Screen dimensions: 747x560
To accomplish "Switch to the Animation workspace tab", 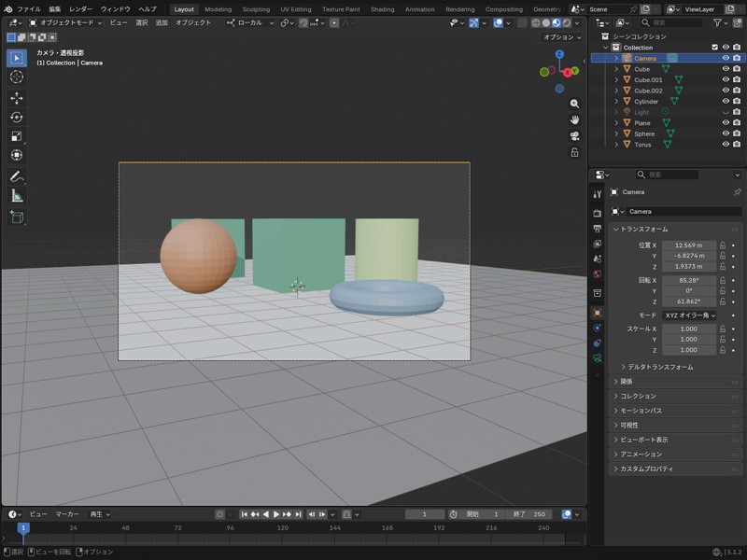I will pyautogui.click(x=419, y=9).
